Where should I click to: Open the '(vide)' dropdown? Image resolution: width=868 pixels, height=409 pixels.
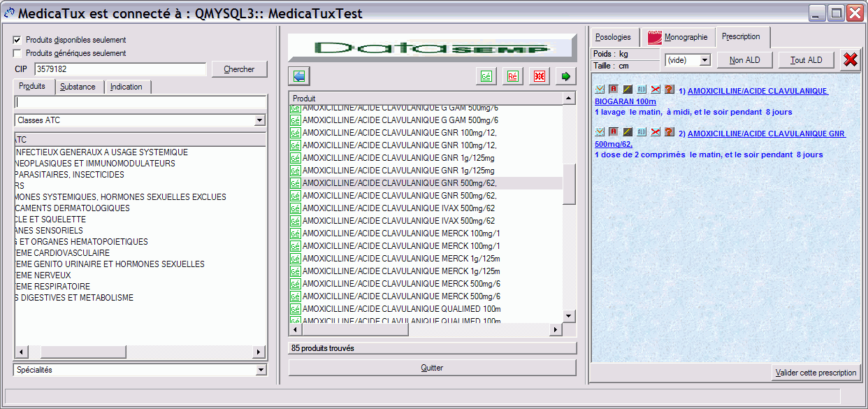tap(687, 60)
